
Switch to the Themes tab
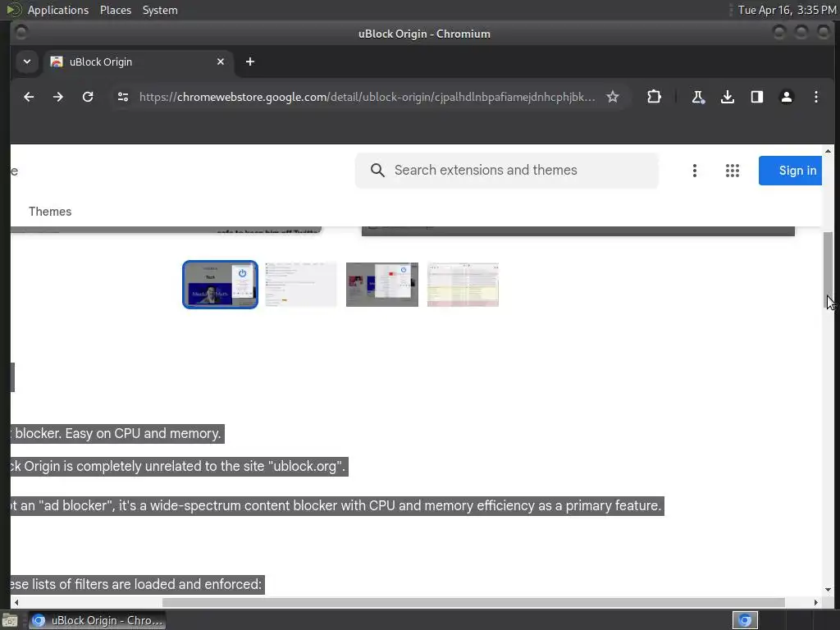click(x=50, y=212)
